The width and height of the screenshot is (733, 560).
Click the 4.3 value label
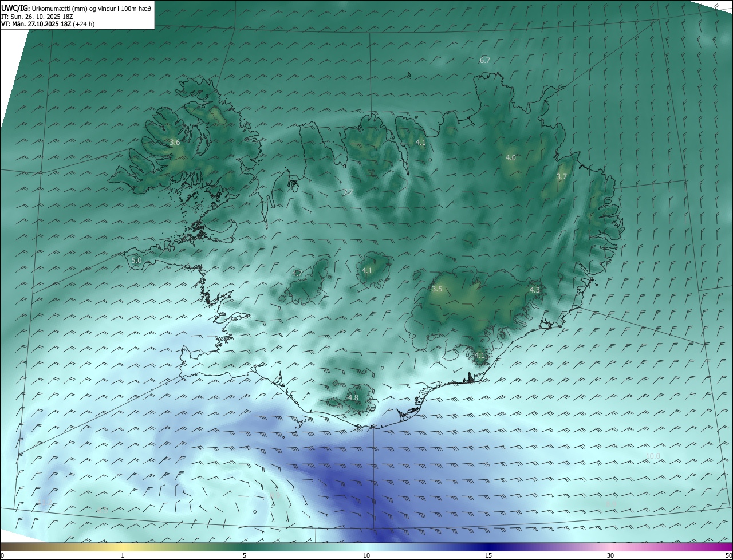click(x=534, y=290)
